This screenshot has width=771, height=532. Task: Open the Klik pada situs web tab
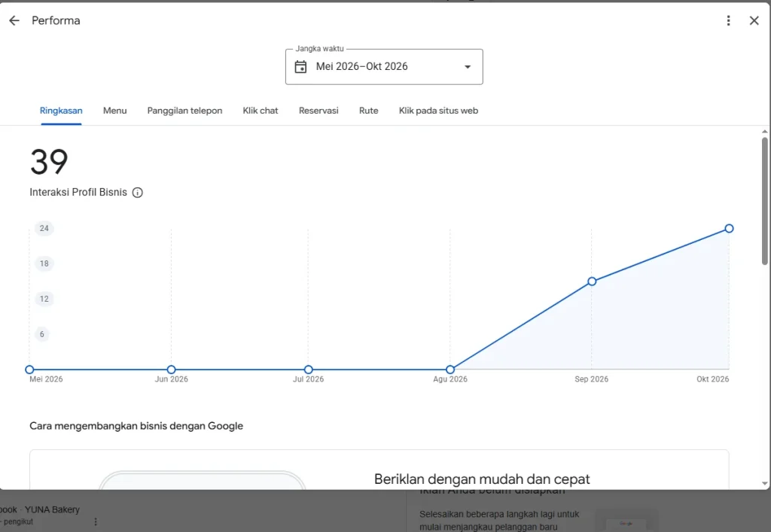coord(439,111)
